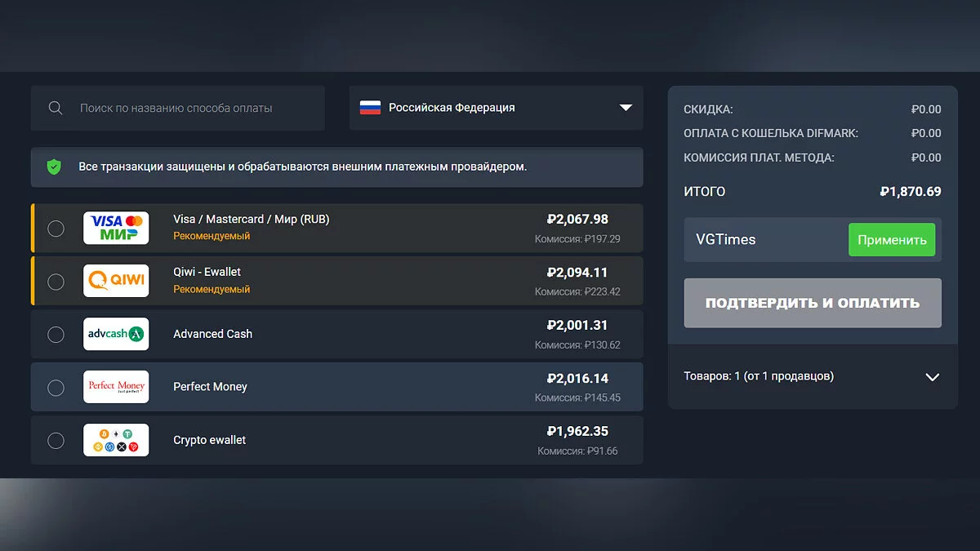This screenshot has height=551, width=980.
Task: Select Visa / Mastercard / Мир radio button
Action: [56, 229]
